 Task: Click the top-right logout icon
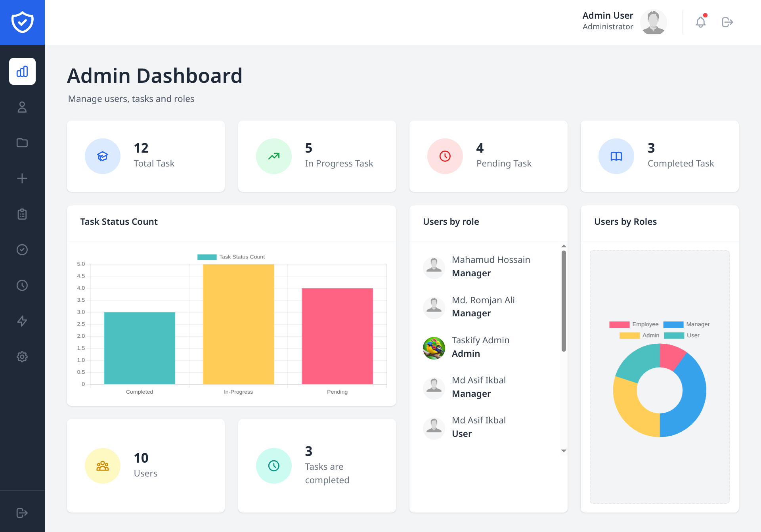pos(728,22)
